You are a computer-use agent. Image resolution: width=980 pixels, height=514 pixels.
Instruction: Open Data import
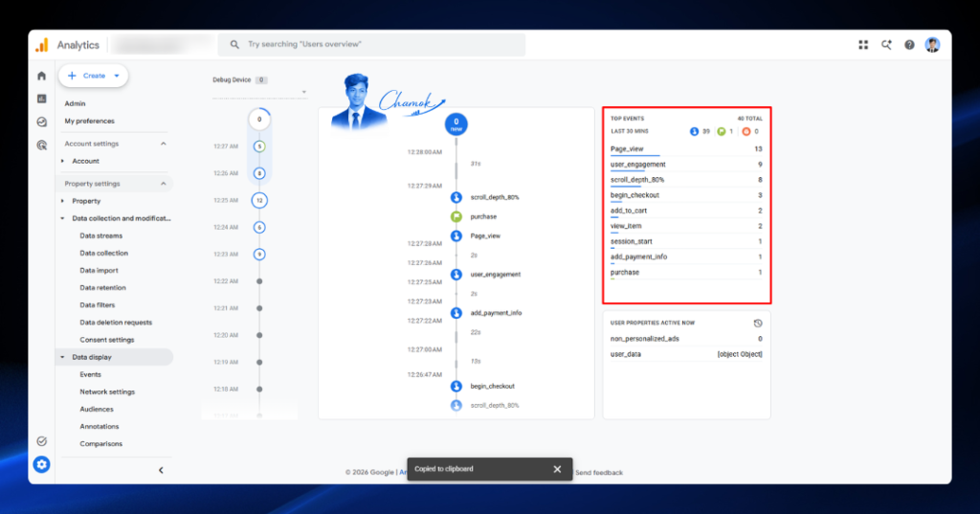click(99, 271)
